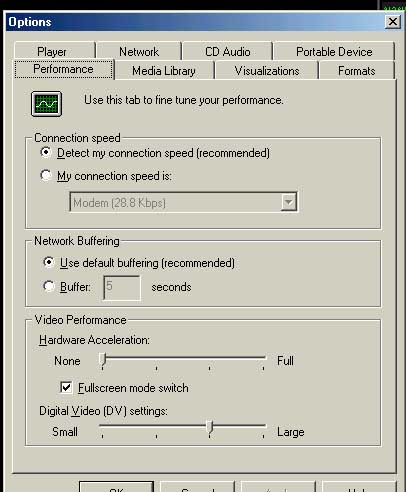Switch to the Visualizations tab
Screen dimensions: 406x492
[x=267, y=70]
